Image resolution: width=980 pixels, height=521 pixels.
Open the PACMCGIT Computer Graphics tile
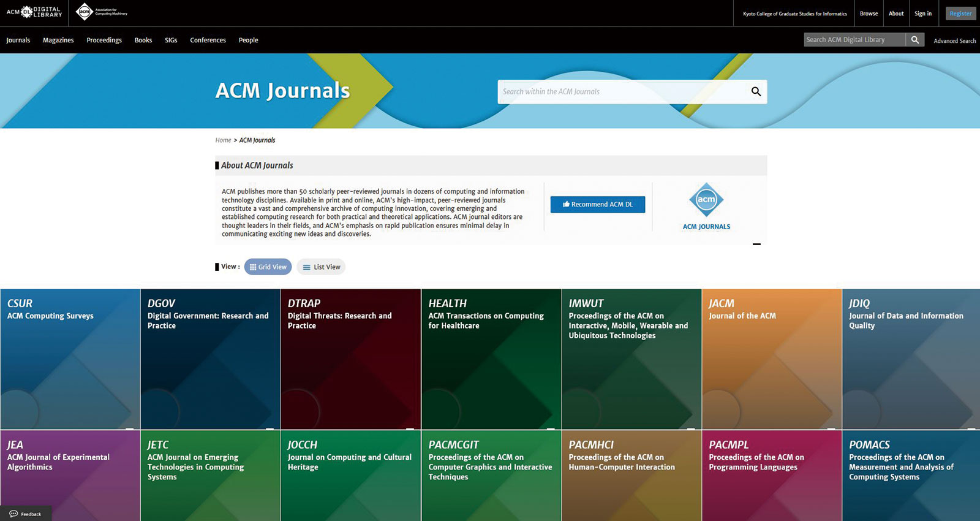tap(491, 476)
